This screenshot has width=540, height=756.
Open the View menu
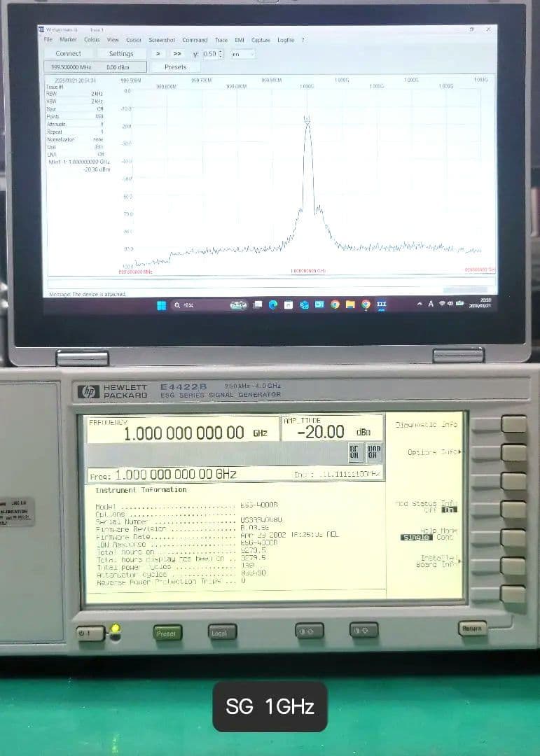pos(113,39)
